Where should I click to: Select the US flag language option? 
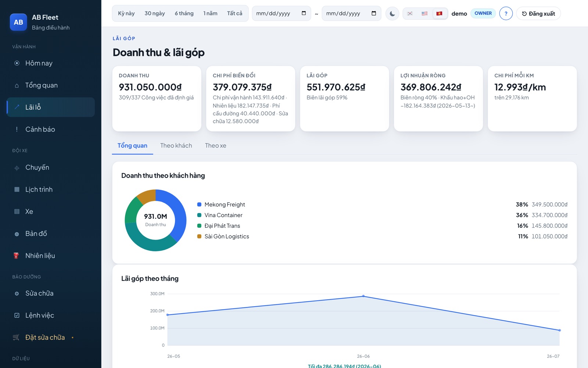(x=424, y=14)
